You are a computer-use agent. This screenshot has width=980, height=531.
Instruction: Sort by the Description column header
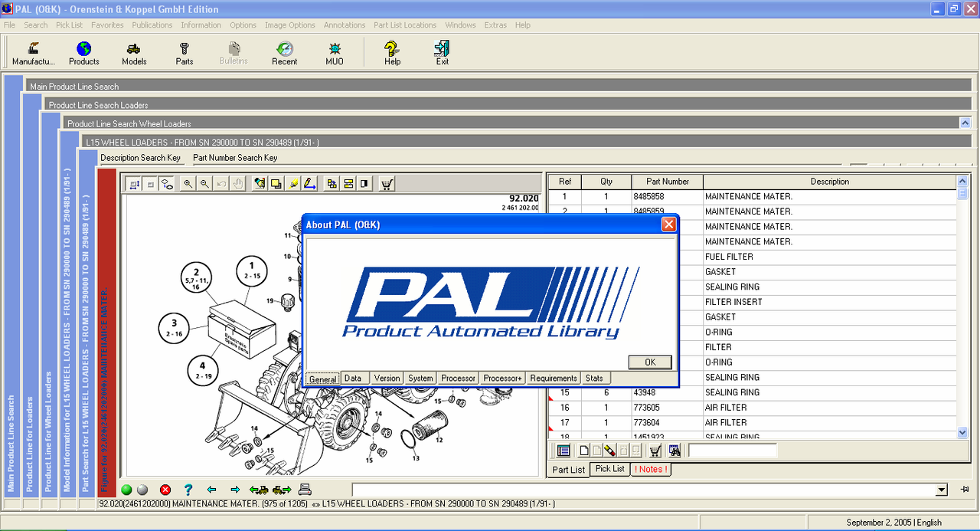pyautogui.click(x=830, y=182)
